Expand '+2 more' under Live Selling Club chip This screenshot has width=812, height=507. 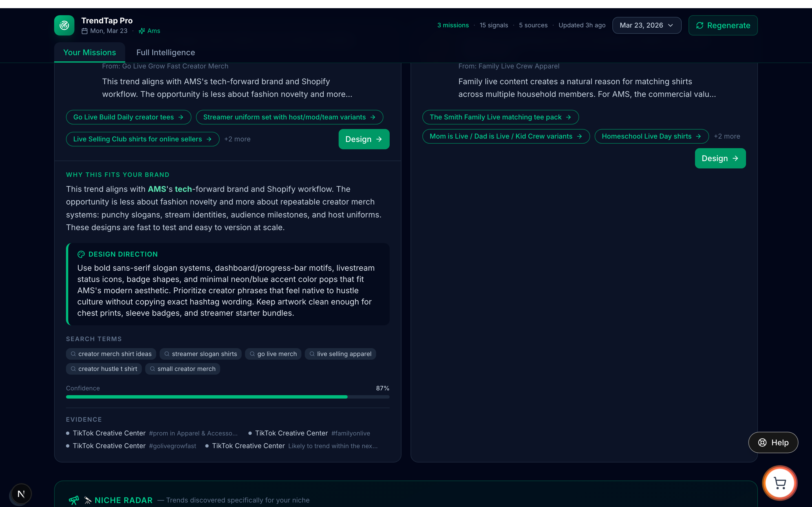coord(237,139)
